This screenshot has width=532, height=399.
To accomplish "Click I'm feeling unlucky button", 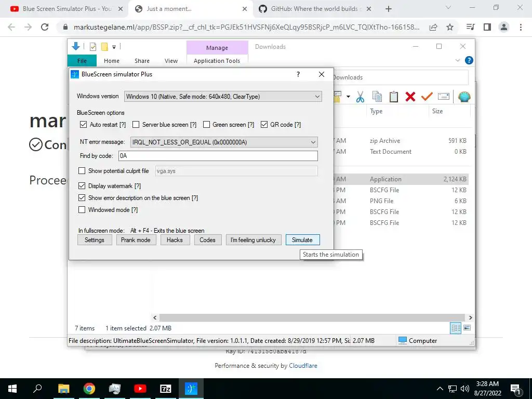I will coord(254,240).
